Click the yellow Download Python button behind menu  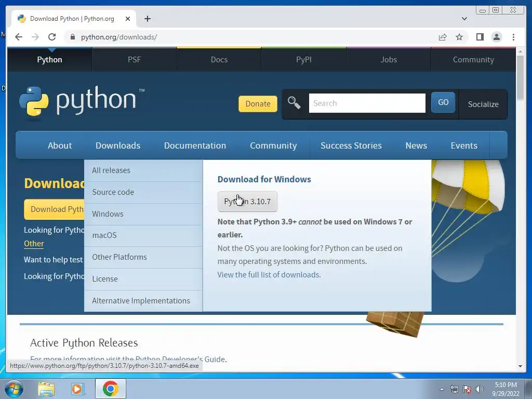tap(54, 209)
